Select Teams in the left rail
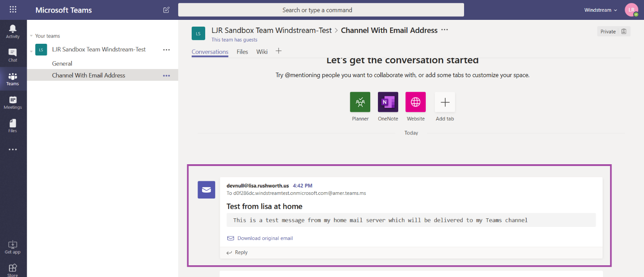The height and width of the screenshot is (277, 644). (13, 79)
